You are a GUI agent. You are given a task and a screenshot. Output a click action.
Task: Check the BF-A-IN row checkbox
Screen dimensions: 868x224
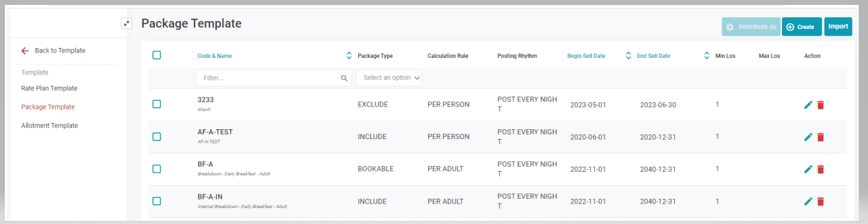(x=157, y=201)
